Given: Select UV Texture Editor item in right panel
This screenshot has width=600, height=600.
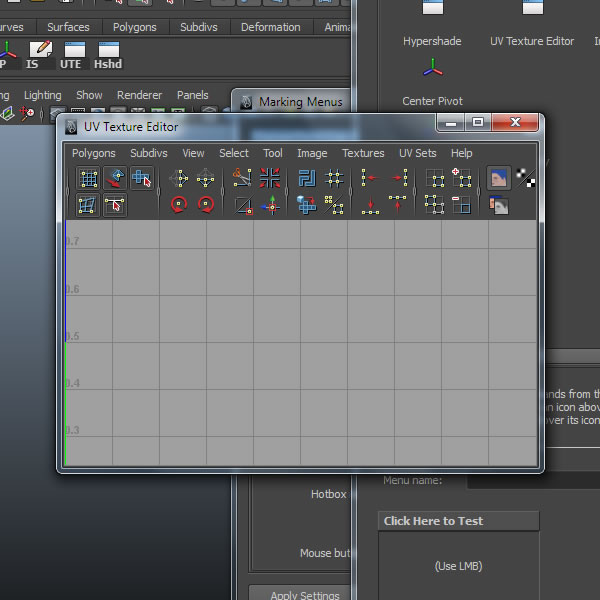Looking at the screenshot, I should [x=532, y=24].
